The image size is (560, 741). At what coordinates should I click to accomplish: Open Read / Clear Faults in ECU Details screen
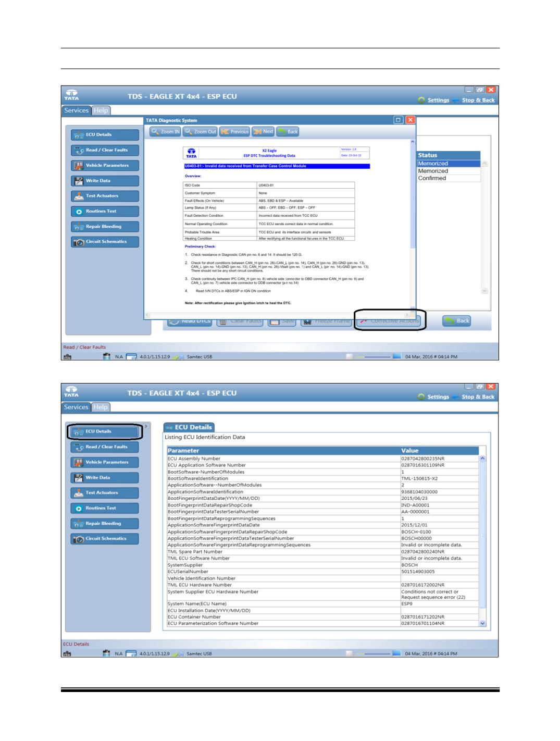tap(105, 447)
